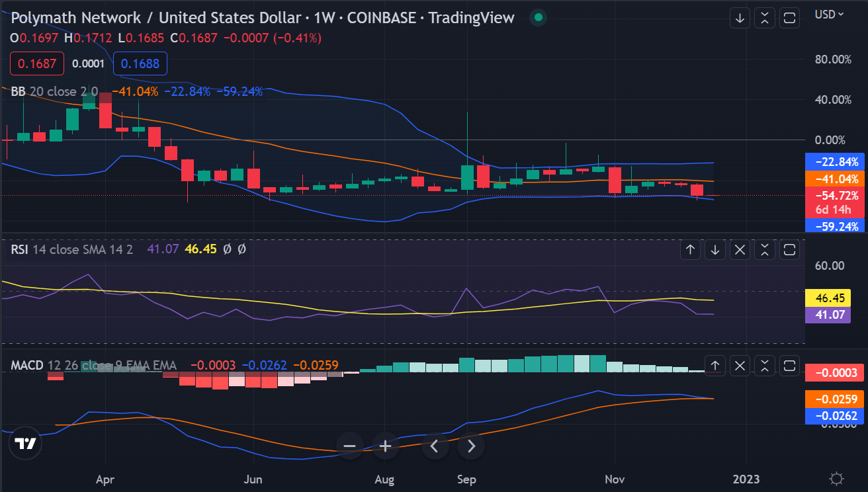This screenshot has width=868, height=492.
Task: Delete the MACD pane
Action: (x=740, y=365)
